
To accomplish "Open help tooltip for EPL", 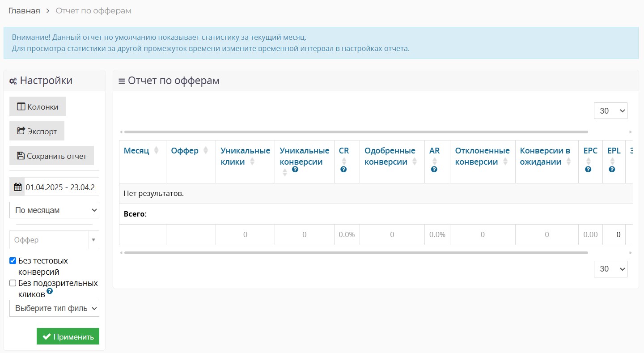I will [612, 170].
